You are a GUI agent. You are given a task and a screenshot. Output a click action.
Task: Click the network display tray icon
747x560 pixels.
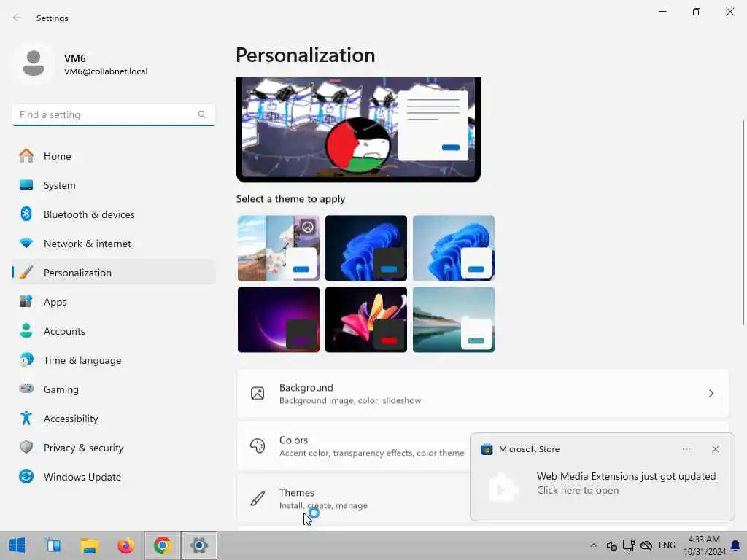pos(629,545)
